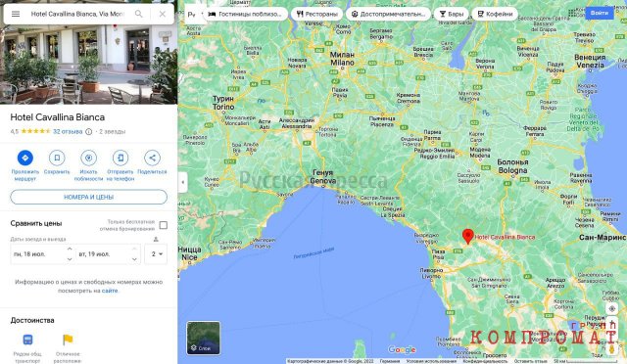This screenshot has height=364, width=627.
Task: Click the Hotel Cavallina Bianca map label text
Action: (x=505, y=237)
